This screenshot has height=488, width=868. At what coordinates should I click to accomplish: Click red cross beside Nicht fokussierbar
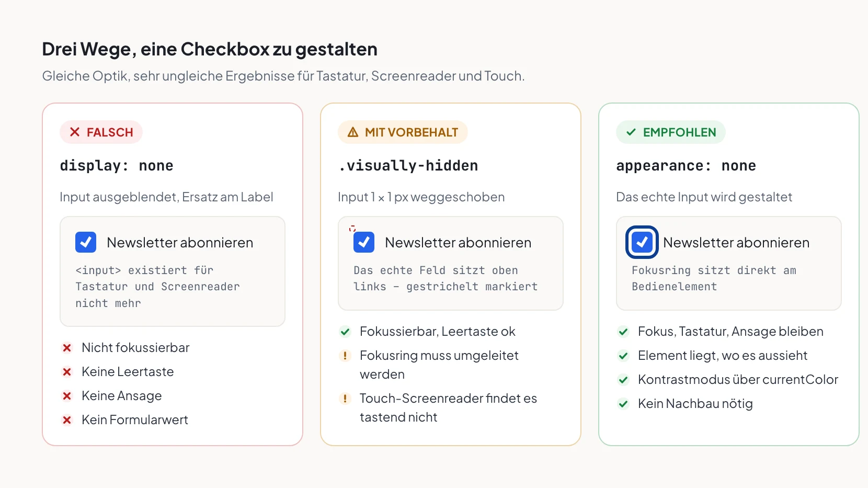[x=67, y=348]
